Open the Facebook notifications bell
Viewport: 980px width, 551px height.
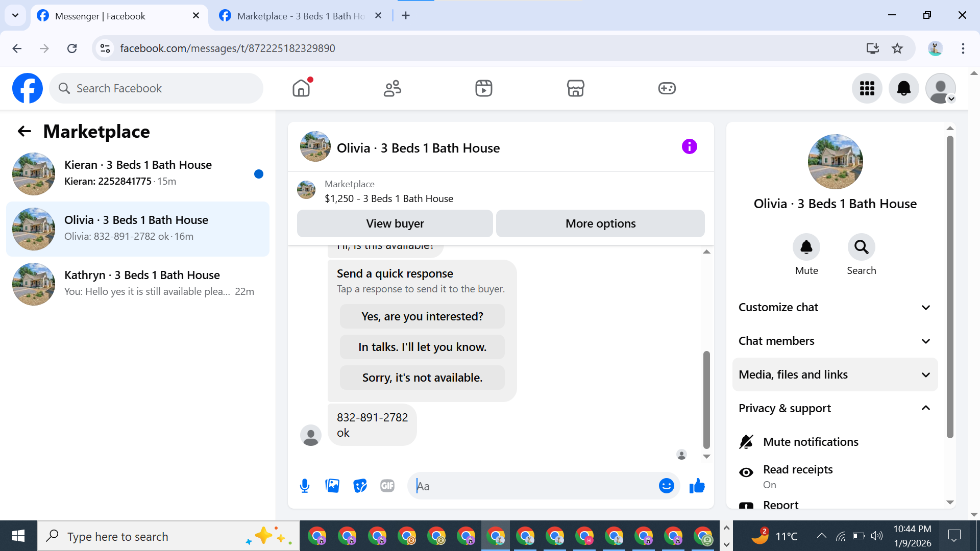(903, 88)
